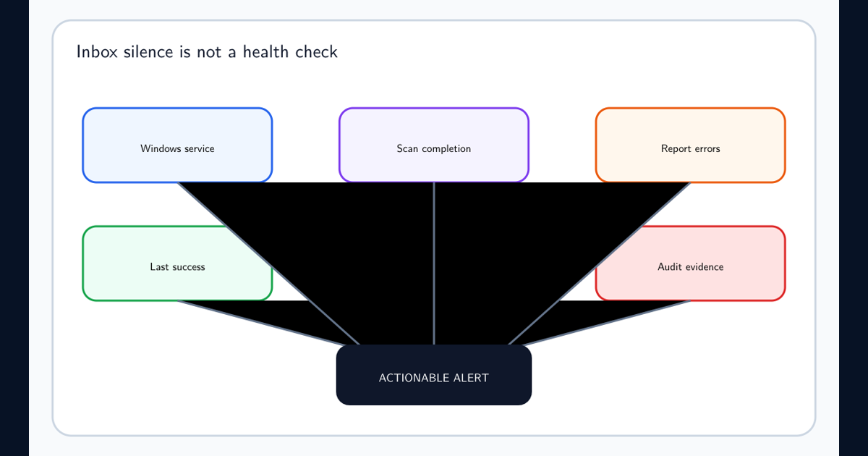Viewport: 868px width, 456px height.
Task: Click the Scan completion label text
Action: (434, 149)
